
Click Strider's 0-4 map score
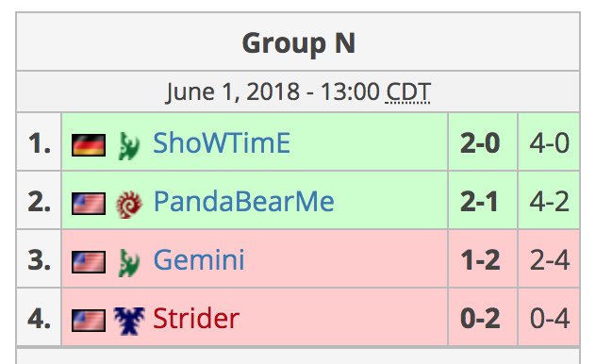point(549,319)
